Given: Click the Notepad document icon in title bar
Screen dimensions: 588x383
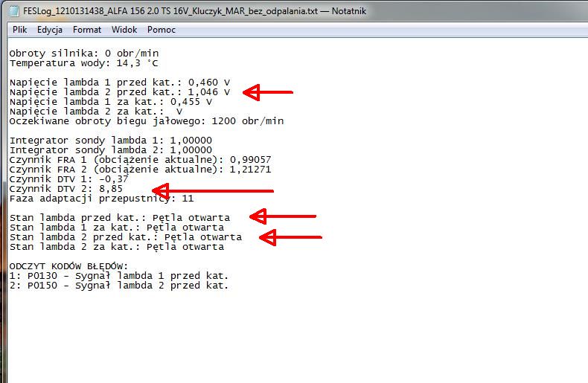Looking at the screenshot, I should point(14,11).
